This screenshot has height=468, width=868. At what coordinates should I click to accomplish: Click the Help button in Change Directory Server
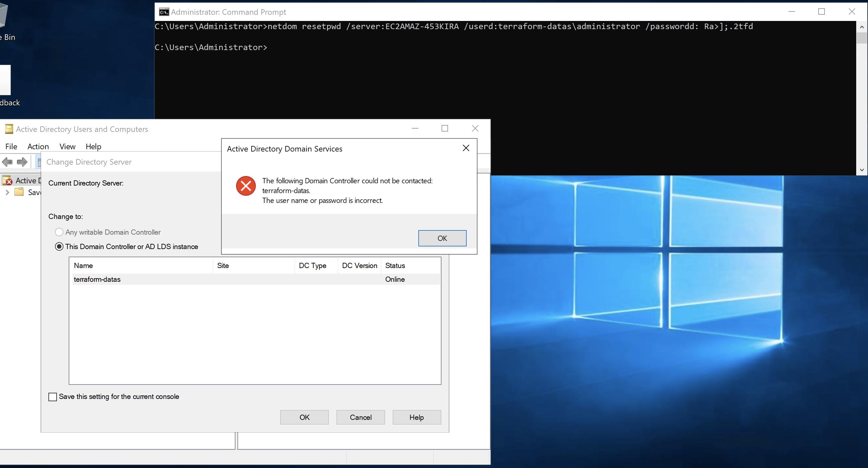tap(416, 417)
